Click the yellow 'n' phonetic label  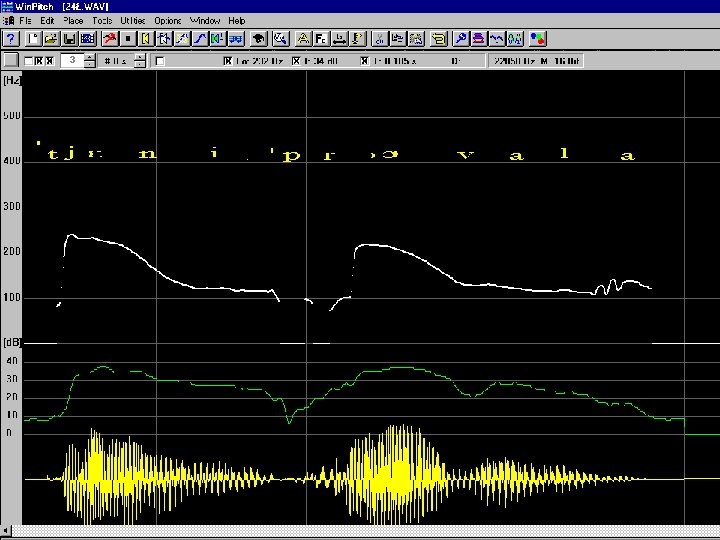147,154
